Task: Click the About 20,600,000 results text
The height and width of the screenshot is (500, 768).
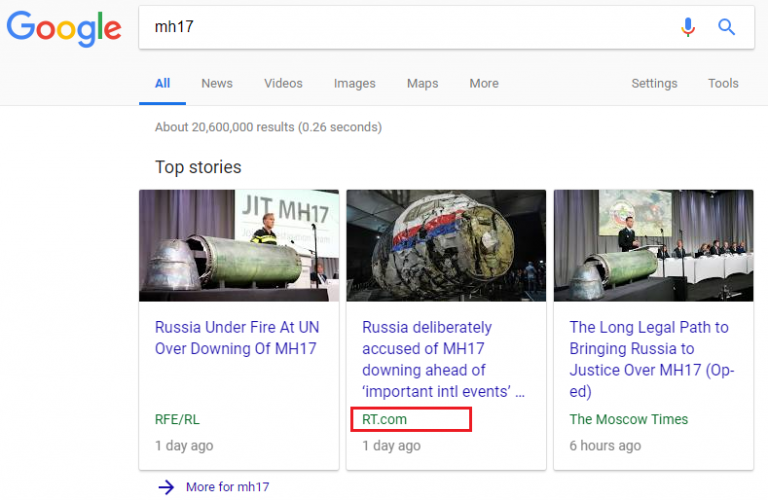Action: pos(268,127)
